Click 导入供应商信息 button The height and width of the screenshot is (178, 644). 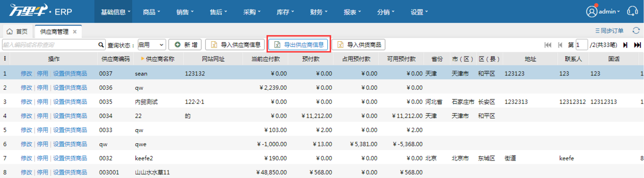[x=235, y=45]
